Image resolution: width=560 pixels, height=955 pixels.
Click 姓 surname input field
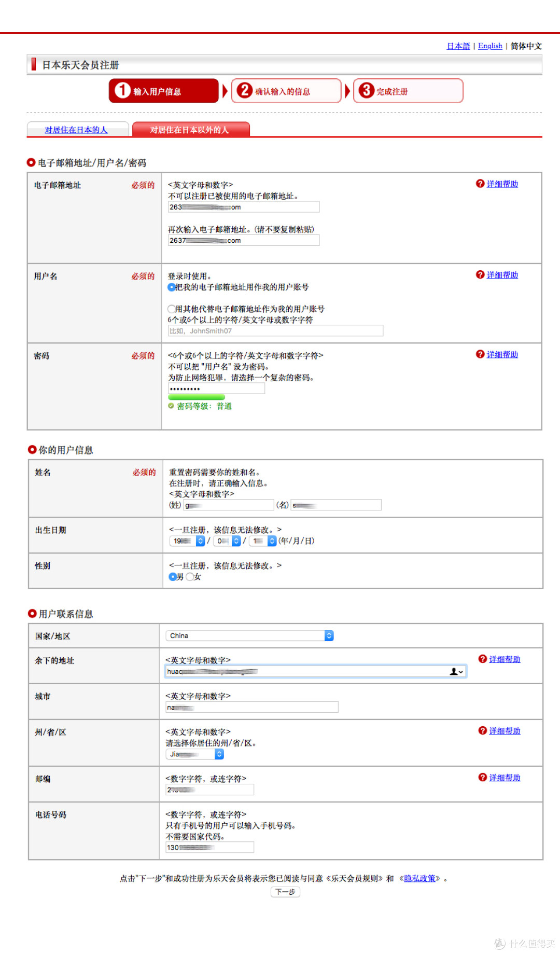229,505
